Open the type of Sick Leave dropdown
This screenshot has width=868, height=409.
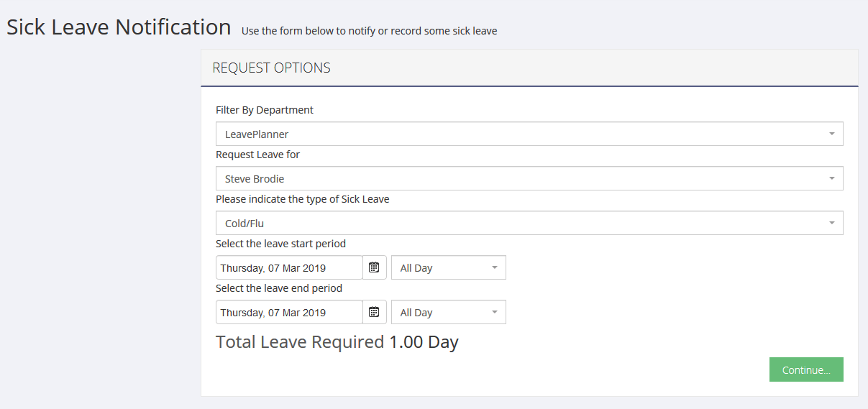(x=529, y=223)
